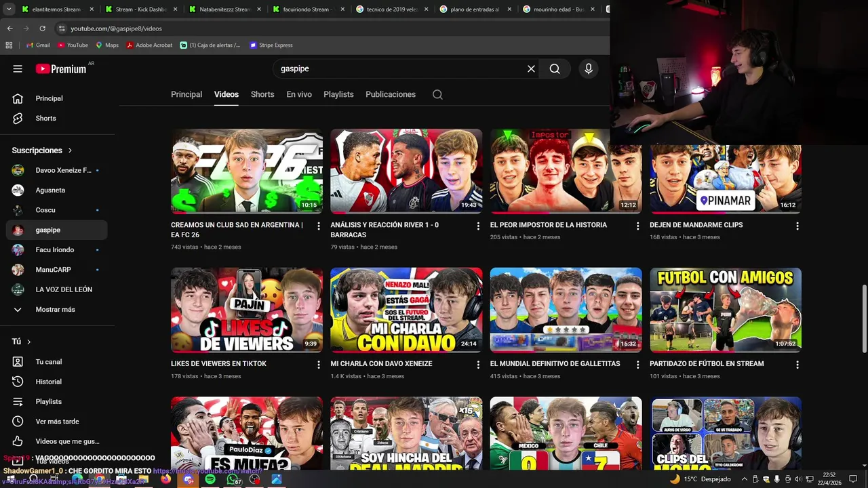Viewport: 868px width, 488px height.
Task: Clear the gaspipe search text with the X
Action: point(531,68)
